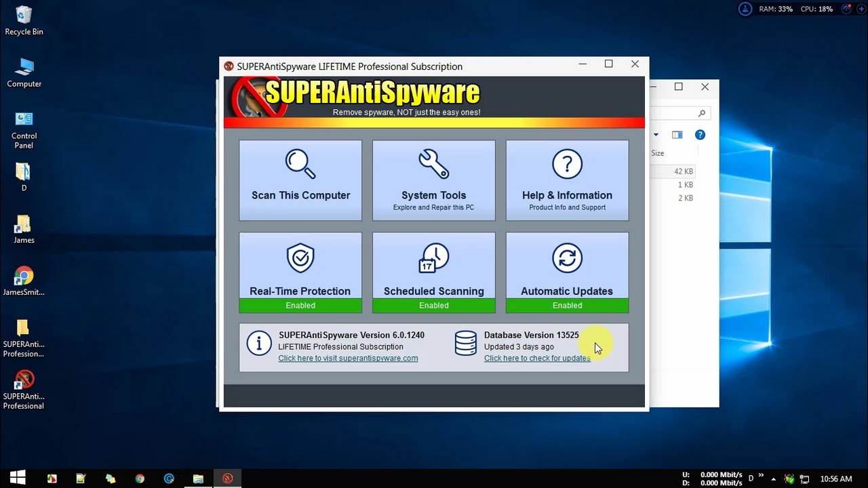The height and width of the screenshot is (488, 868).
Task: Click here to check for updates link
Action: [537, 358]
